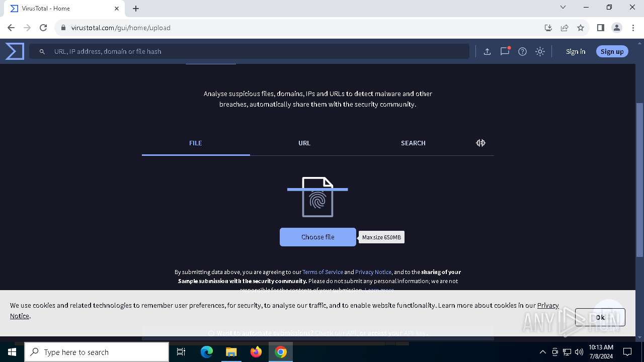Screen dimensions: 644x362
Task: Expand the tab search chevron
Action: tap(563, 7)
